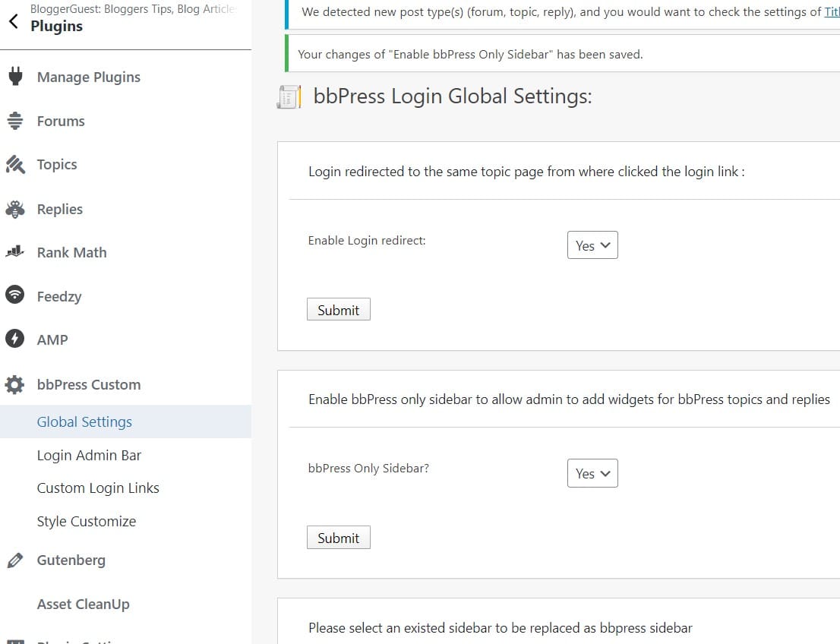
Task: Click the "Enable Login redirect:" label
Action: (367, 241)
